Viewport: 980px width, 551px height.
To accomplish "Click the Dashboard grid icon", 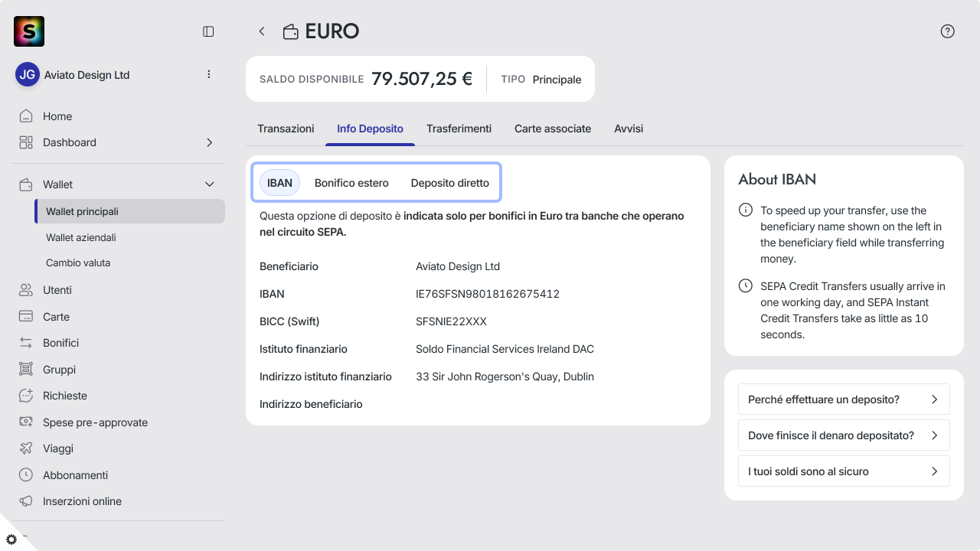I will click(x=26, y=142).
